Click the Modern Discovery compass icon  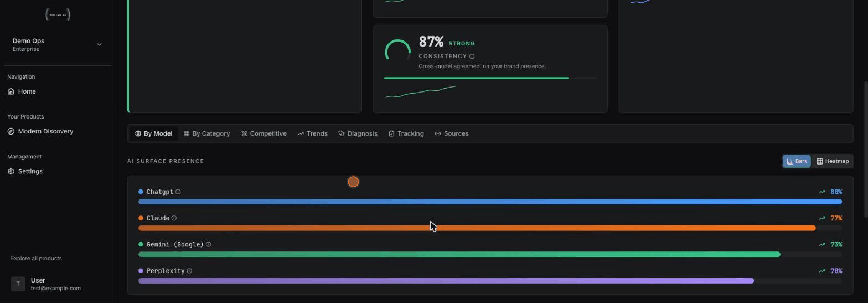11,131
